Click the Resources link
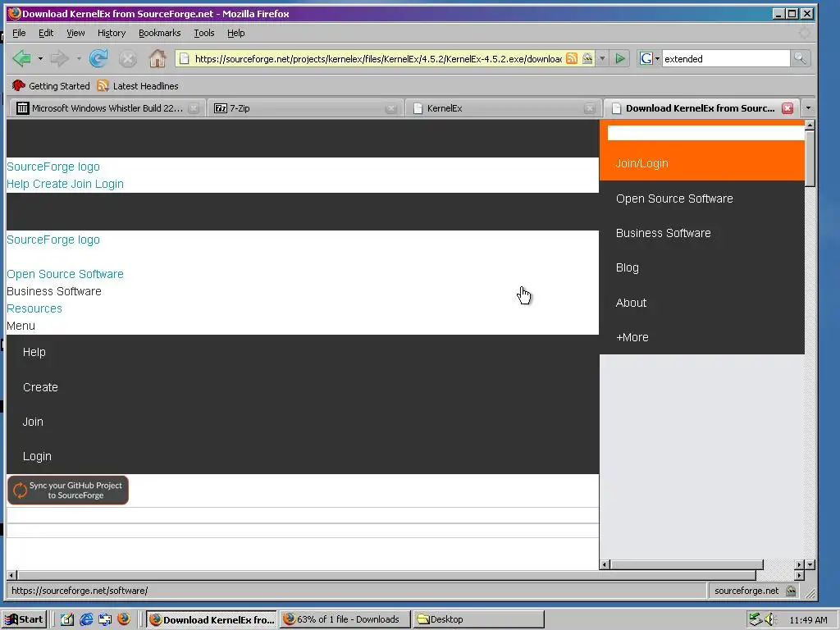This screenshot has height=630, width=840. click(34, 308)
